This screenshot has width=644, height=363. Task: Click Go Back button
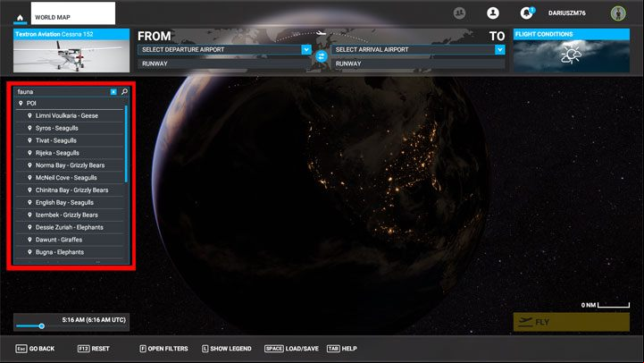click(35, 349)
